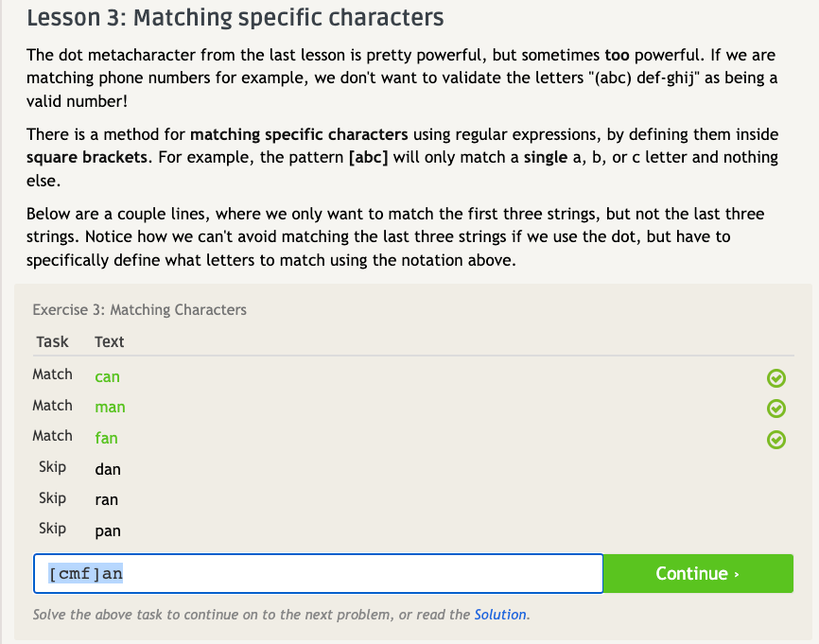Click the "pan" skip text
The image size is (819, 644).
(108, 531)
